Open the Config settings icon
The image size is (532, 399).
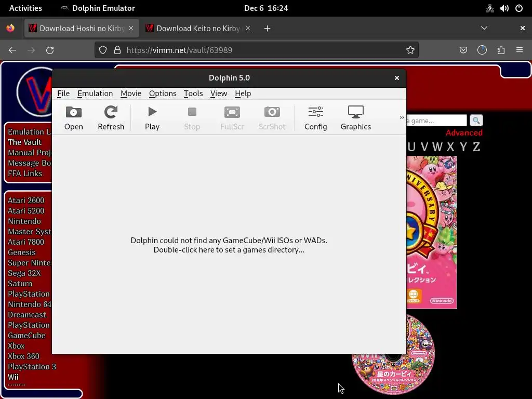tap(315, 118)
